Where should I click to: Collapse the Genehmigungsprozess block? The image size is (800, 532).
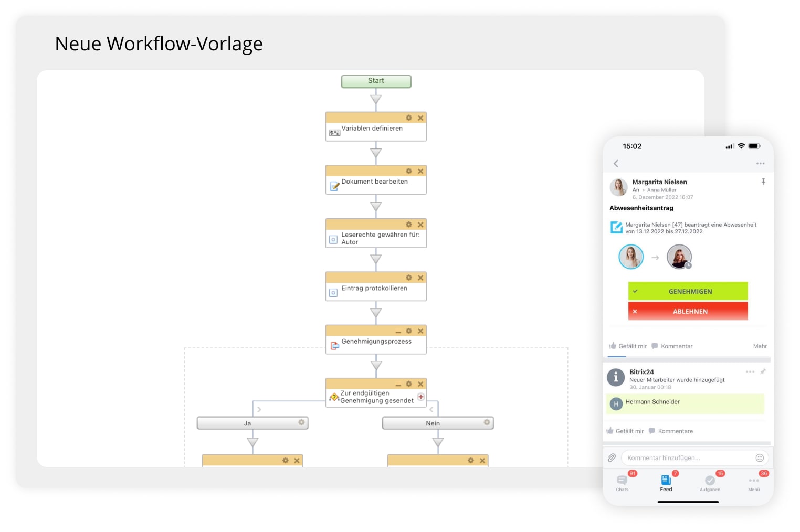click(398, 332)
